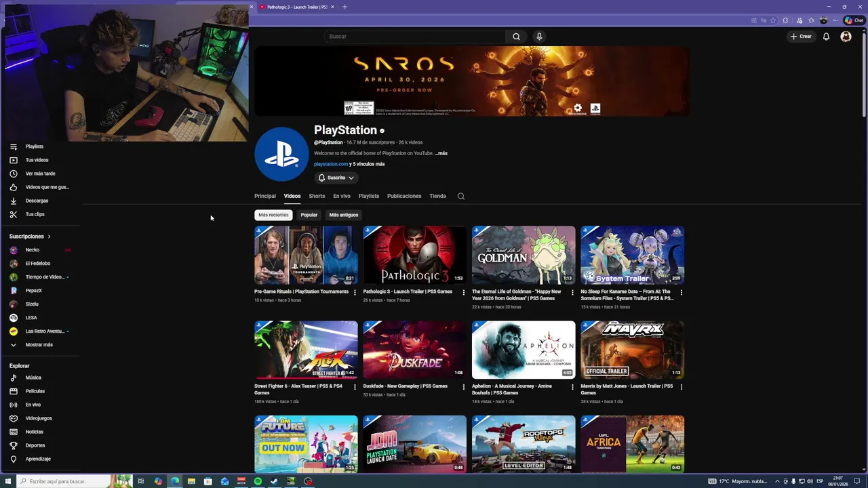Switch to Principal channel tab

[265, 196]
